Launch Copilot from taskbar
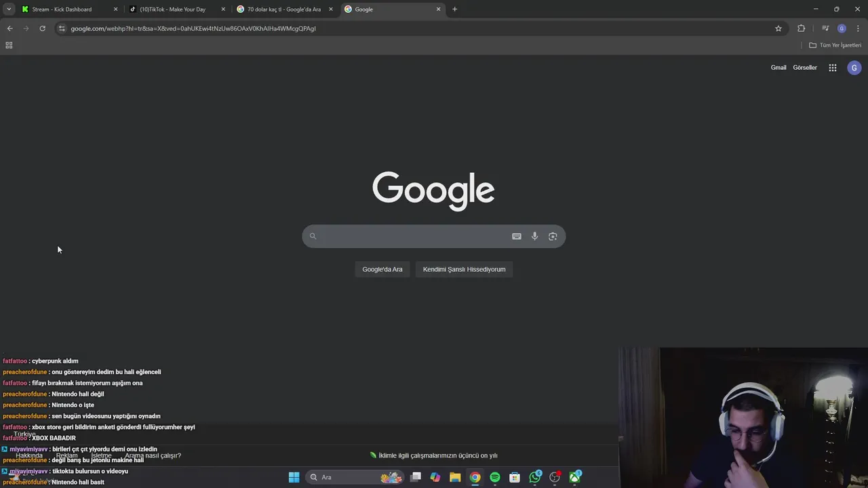This screenshot has height=488, width=868. 435,477
